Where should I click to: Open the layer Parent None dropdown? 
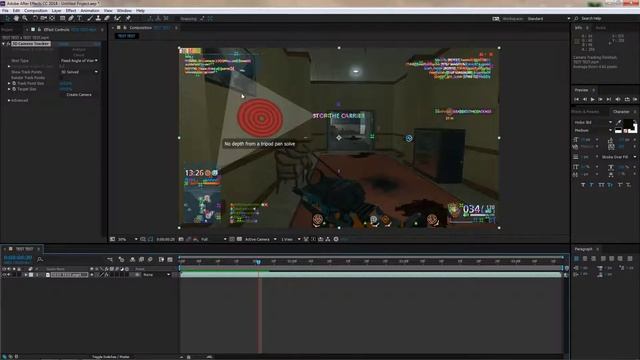(x=157, y=275)
